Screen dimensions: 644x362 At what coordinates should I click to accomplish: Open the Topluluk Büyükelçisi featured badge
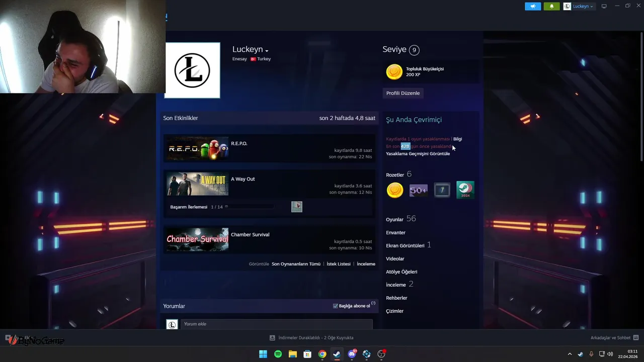(x=430, y=72)
